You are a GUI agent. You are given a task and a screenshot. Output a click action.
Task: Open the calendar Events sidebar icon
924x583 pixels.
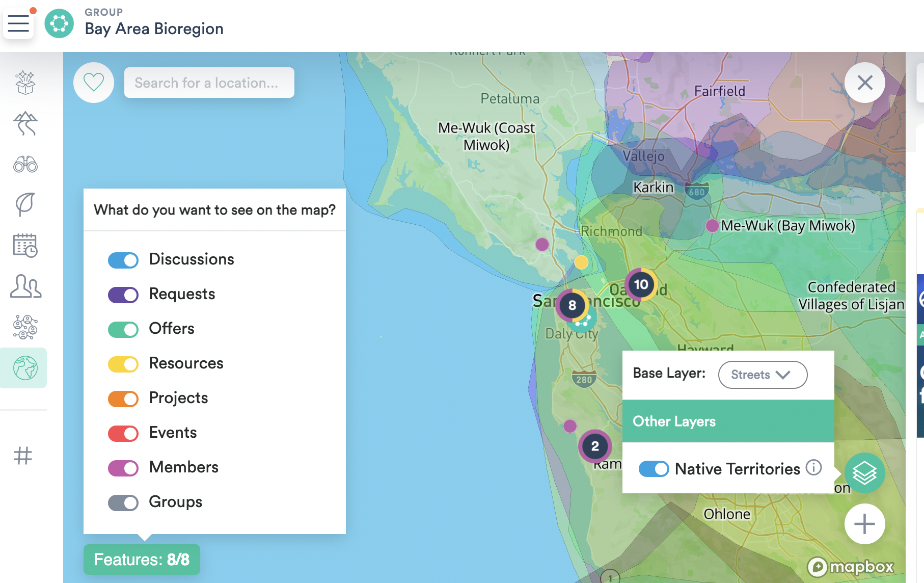coord(25,246)
